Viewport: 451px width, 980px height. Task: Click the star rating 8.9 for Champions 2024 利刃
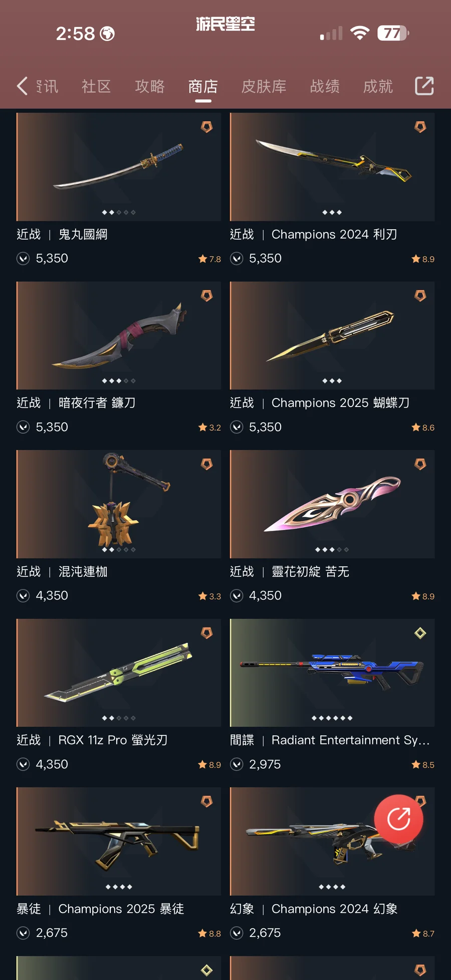tap(423, 259)
